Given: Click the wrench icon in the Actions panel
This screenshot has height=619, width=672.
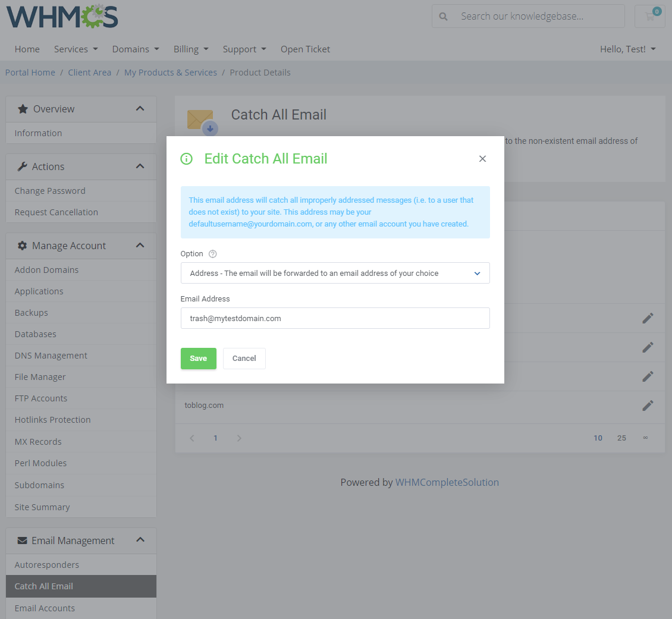Looking at the screenshot, I should pyautogui.click(x=22, y=166).
